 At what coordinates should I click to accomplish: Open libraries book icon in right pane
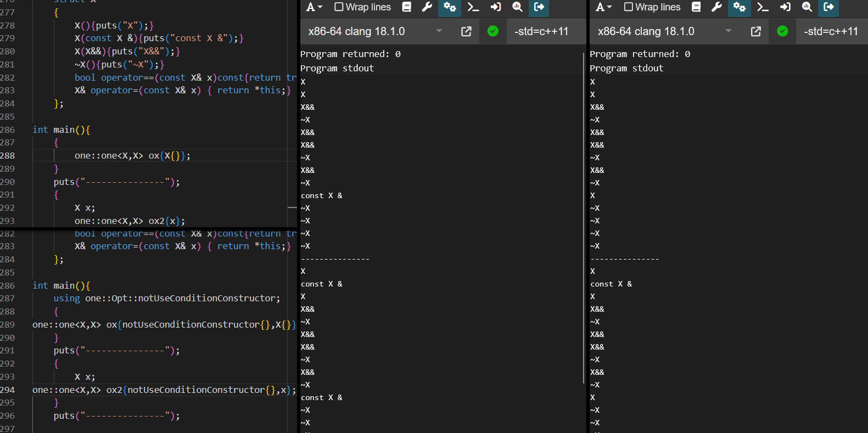(696, 7)
